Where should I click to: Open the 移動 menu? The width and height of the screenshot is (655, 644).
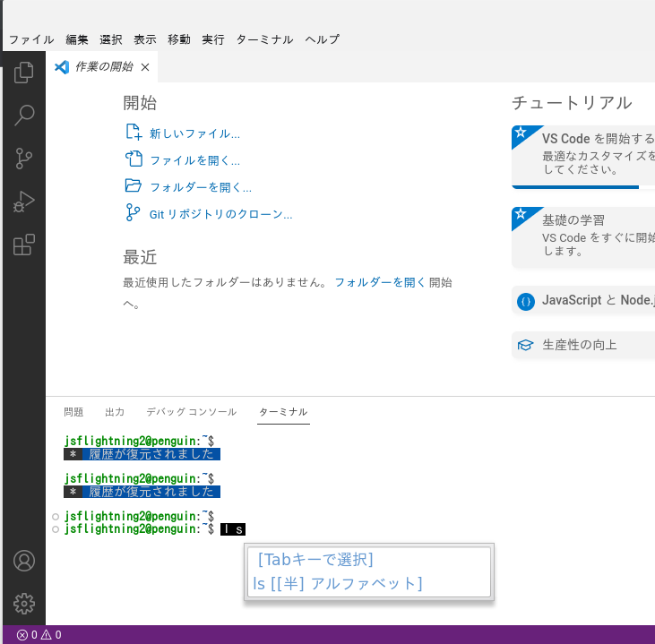pos(179,39)
